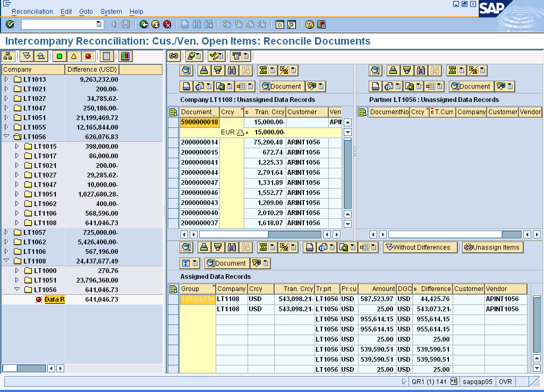
Task: Open the Reconciliation menu
Action: point(32,12)
